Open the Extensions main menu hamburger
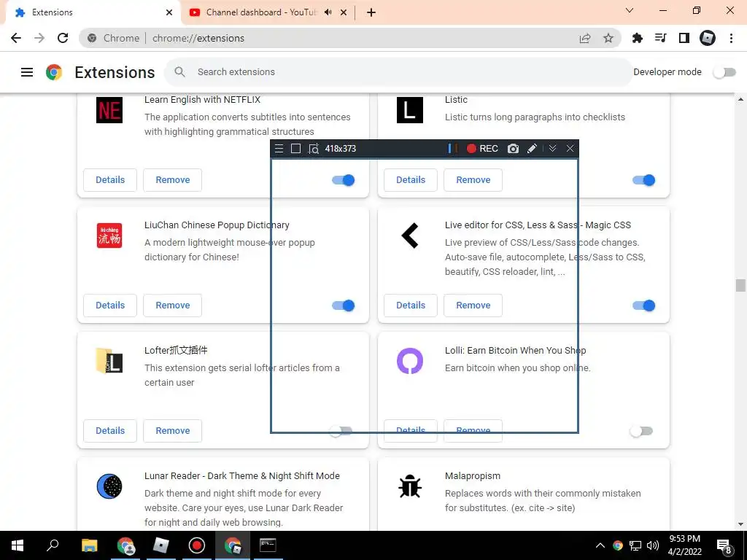The height and width of the screenshot is (560, 747). (27, 72)
